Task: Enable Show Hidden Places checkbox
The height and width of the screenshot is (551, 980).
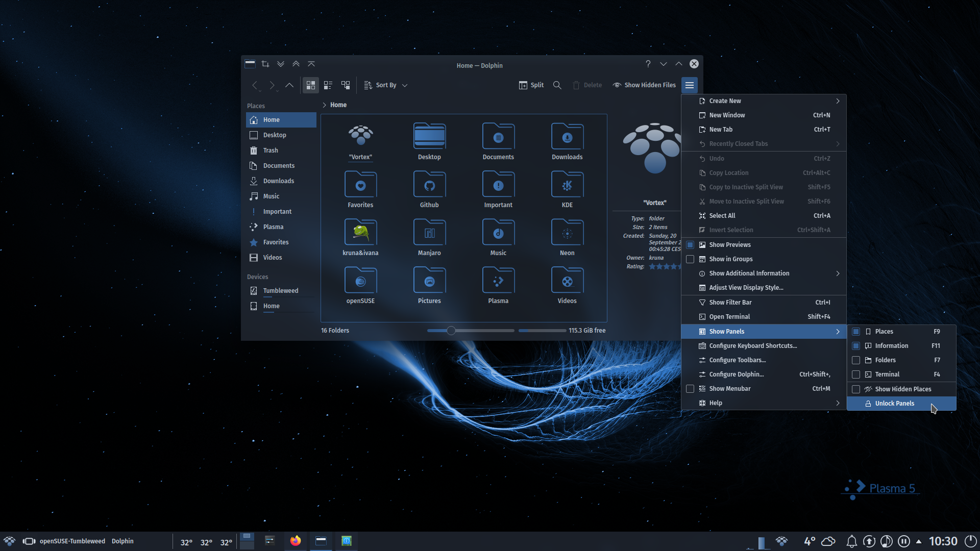Action: tap(856, 389)
